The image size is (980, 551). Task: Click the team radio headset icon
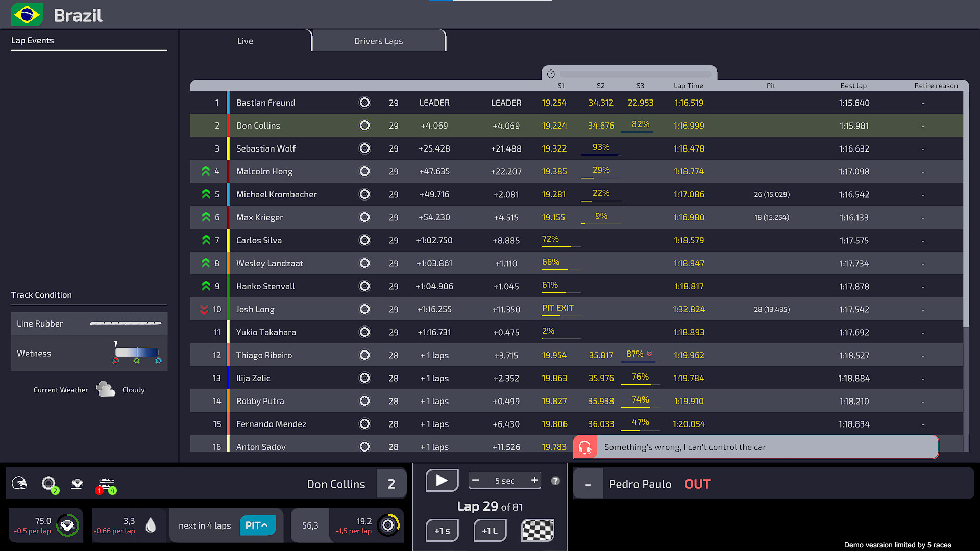point(585,447)
